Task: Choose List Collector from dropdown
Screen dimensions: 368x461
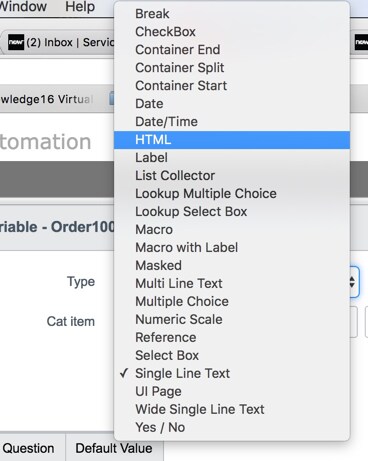Action: 232,176
